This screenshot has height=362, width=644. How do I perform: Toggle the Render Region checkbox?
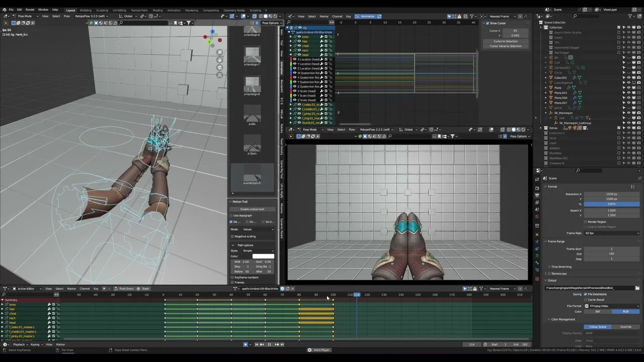(587, 222)
